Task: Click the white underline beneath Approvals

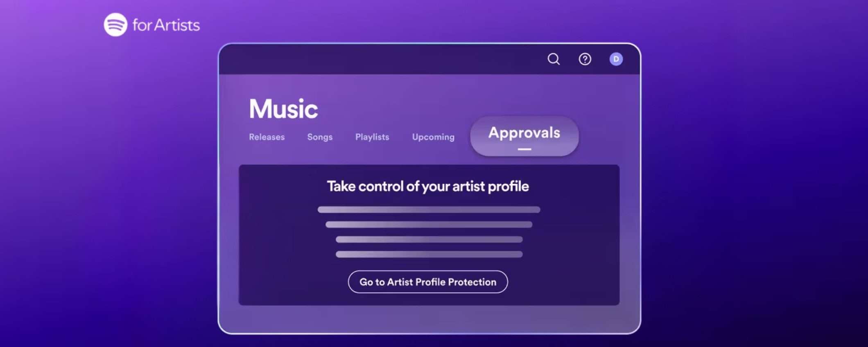Action: pyautogui.click(x=524, y=149)
